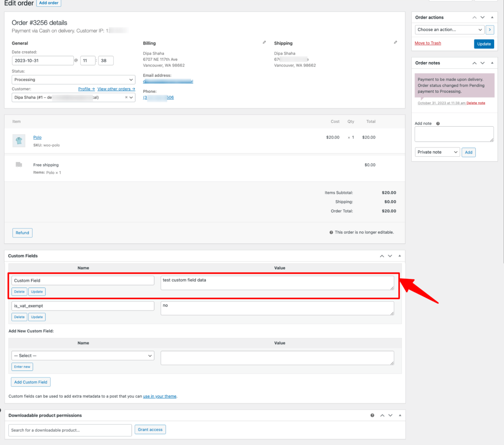Open the order Status dropdown
The height and width of the screenshot is (445, 504).
tap(73, 79)
